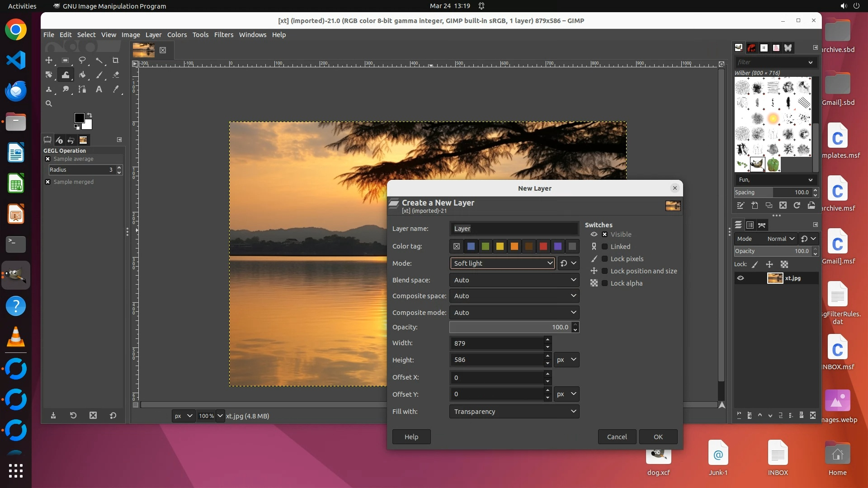
Task: Open the Filters menu
Action: tap(223, 35)
